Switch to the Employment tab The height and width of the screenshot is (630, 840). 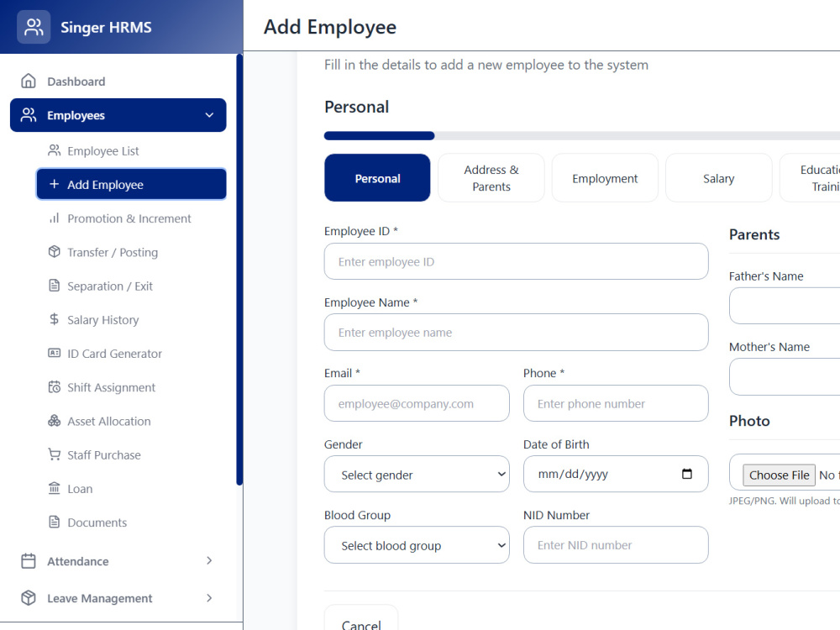(x=605, y=178)
